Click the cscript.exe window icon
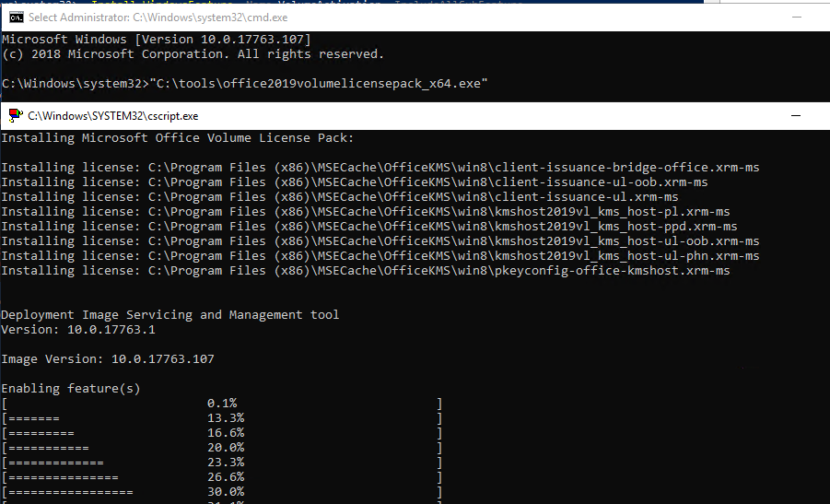This screenshot has height=504, width=830. click(16, 115)
